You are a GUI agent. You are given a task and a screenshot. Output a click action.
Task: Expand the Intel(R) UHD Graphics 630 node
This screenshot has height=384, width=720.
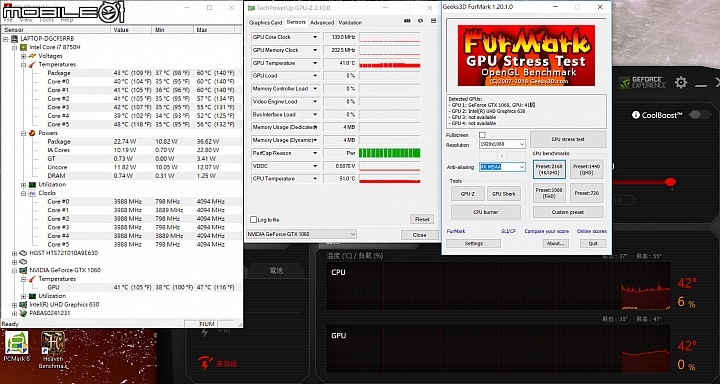(x=15, y=305)
